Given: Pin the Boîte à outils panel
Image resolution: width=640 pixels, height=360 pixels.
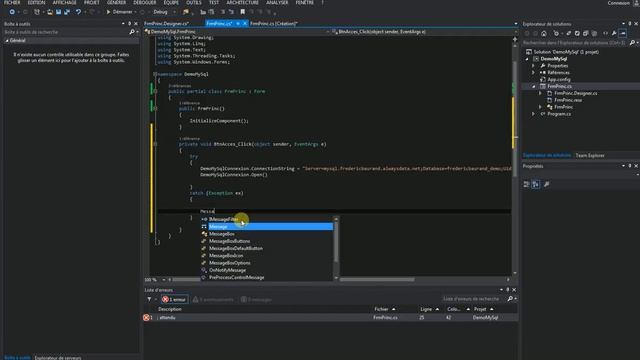Looking at the screenshot, I should 130,24.
